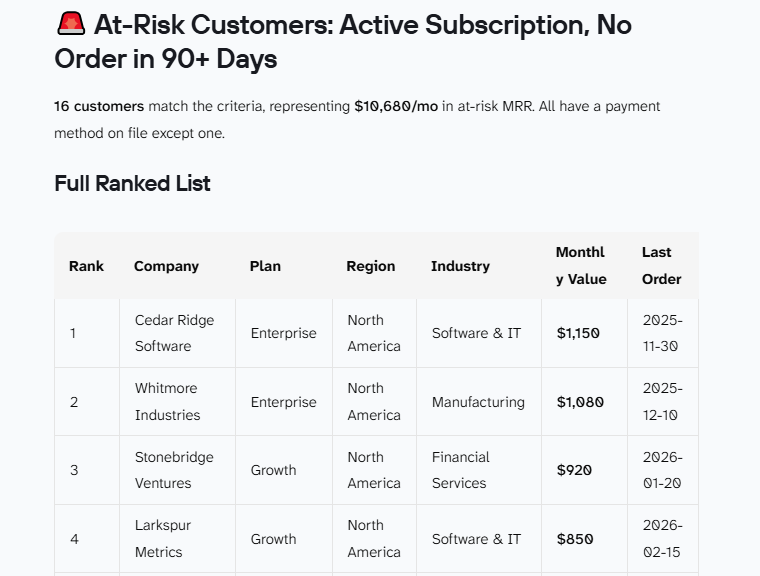
Task: Click the $850 monthly value
Action: [575, 539]
